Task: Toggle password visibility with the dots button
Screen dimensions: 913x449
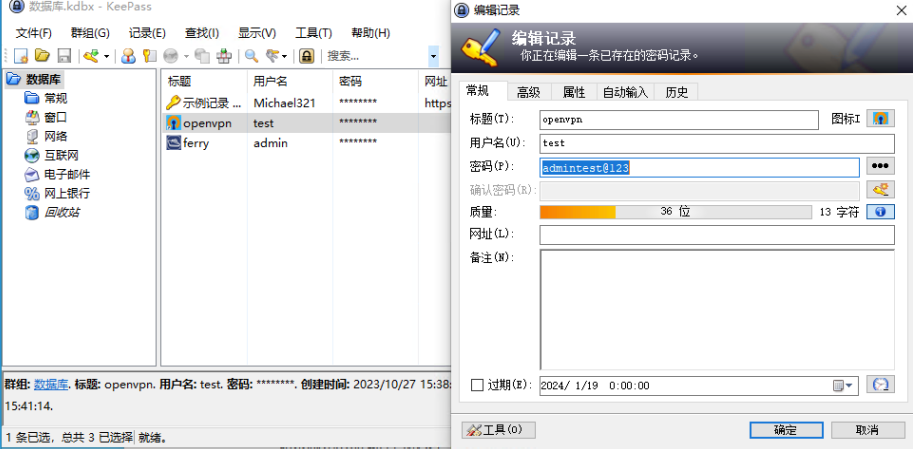Action: click(x=880, y=166)
